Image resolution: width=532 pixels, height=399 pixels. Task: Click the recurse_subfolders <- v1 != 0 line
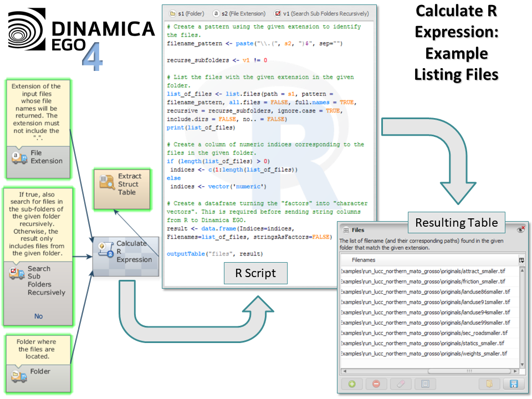pos(217,60)
